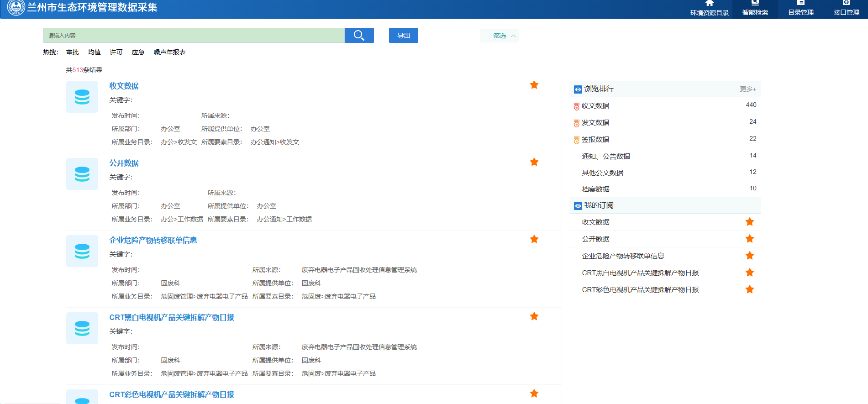Click the 兰州市生态环境管理数据采集 header title
Screen dimensions: 868x404
point(92,7)
